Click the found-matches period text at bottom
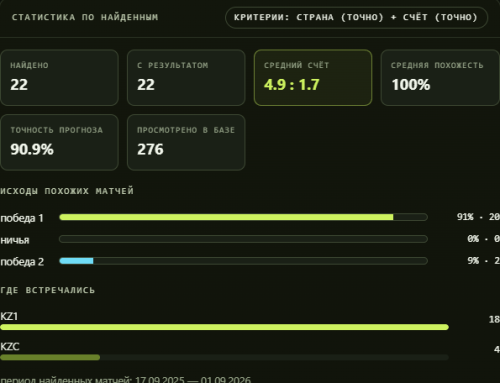This screenshot has height=383, width=500. pos(126,380)
